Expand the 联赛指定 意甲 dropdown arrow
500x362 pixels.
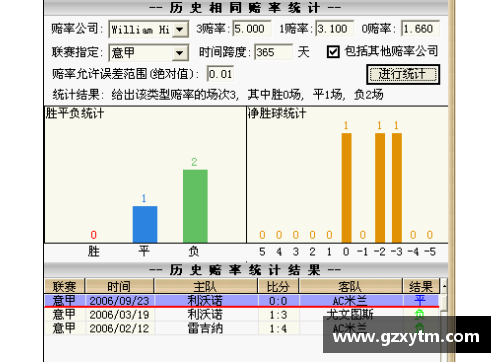[180, 53]
